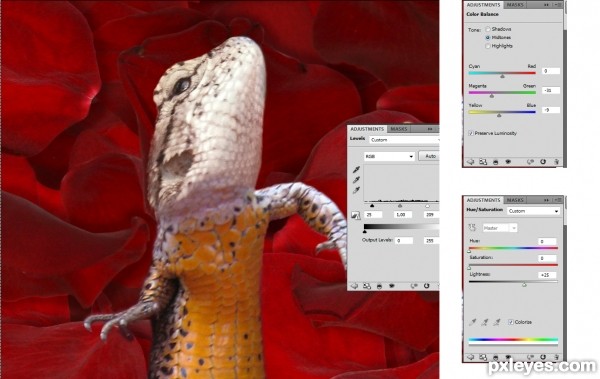Collapse Color Balance panel with double-arrow

coord(546,5)
